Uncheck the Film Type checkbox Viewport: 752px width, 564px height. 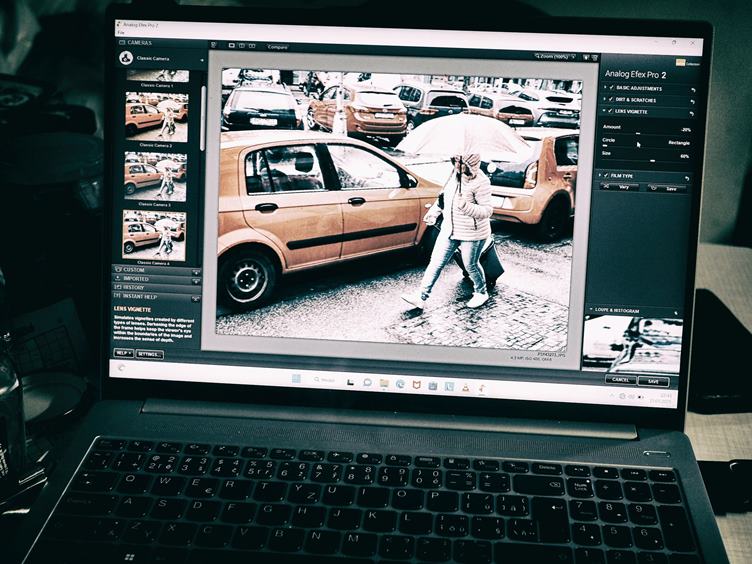[606, 176]
